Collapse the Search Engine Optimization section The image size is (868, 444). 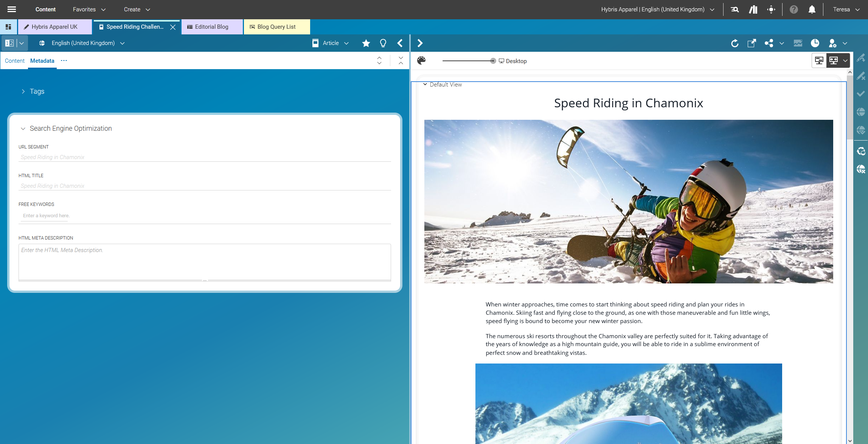pos(70,128)
